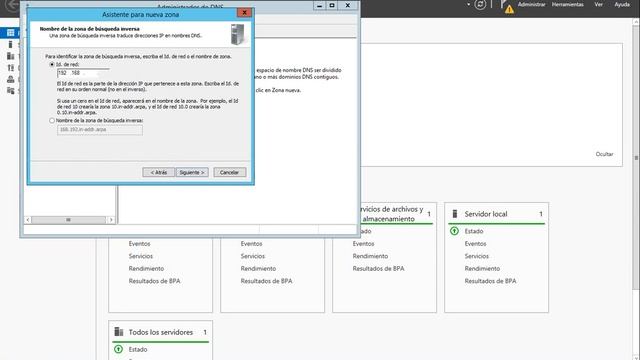640x360 pixels.
Task: Click green status icon in Todos los servidores
Action: pos(118,349)
